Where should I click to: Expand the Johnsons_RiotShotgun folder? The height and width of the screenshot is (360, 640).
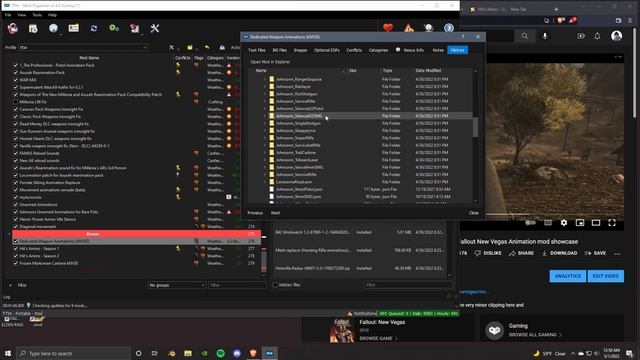coord(265,94)
